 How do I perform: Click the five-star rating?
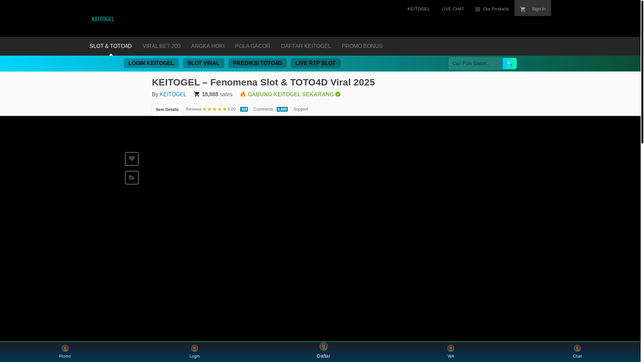coord(215,109)
